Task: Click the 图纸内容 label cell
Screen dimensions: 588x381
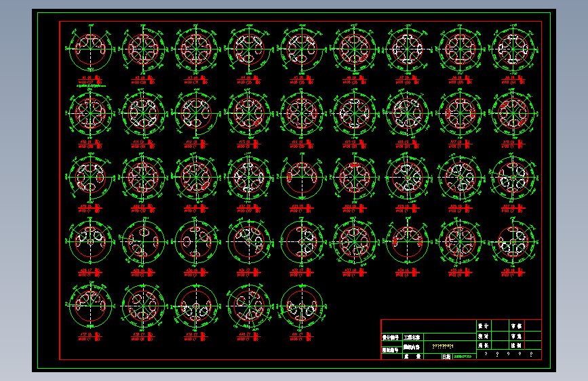Action: coord(412,347)
